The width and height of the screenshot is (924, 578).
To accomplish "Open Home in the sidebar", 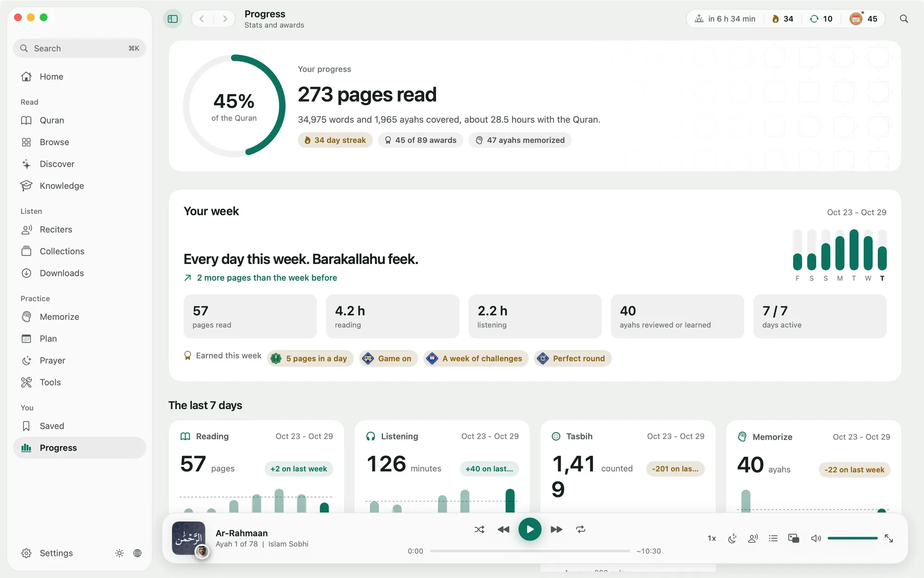I will (x=79, y=77).
